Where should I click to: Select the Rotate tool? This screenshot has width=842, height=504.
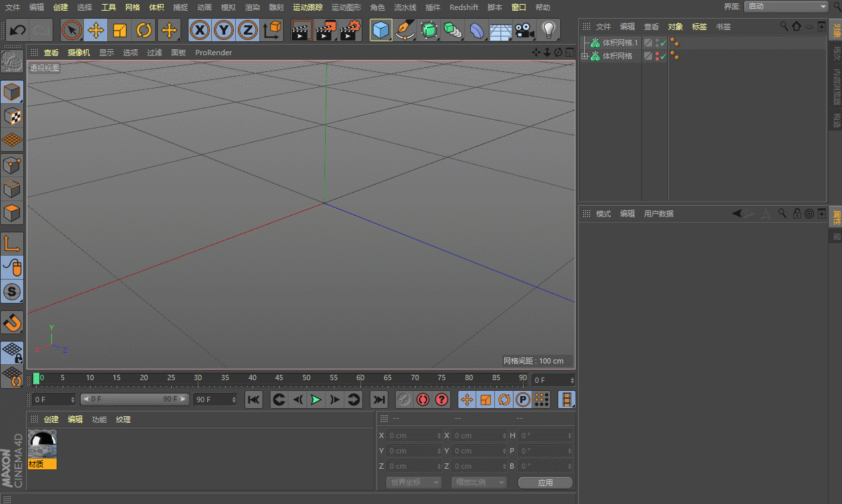[144, 31]
